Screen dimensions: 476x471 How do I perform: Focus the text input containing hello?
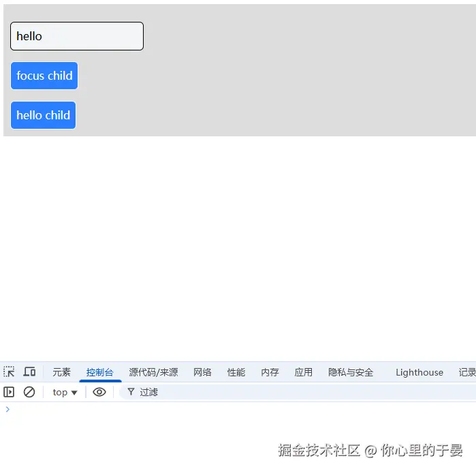click(x=77, y=36)
